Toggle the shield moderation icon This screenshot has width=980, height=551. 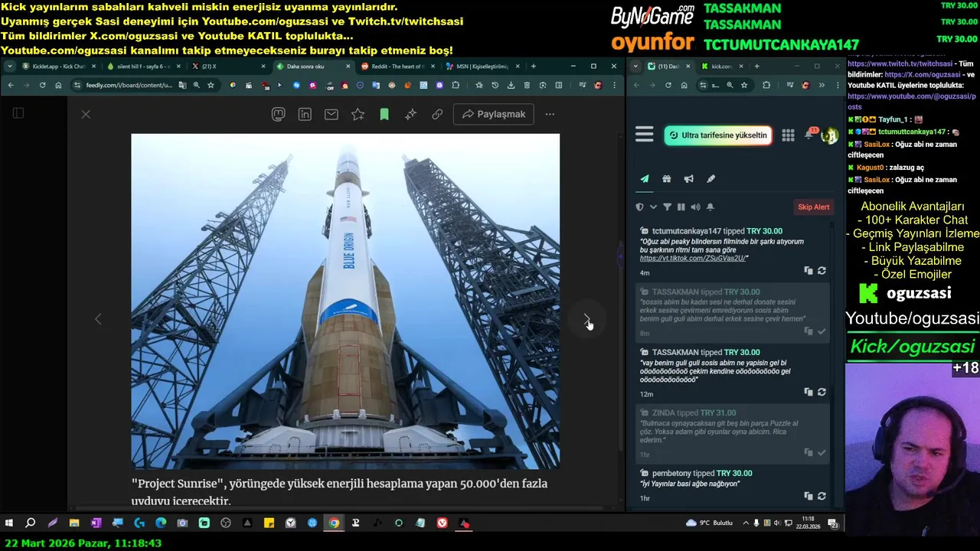point(640,207)
